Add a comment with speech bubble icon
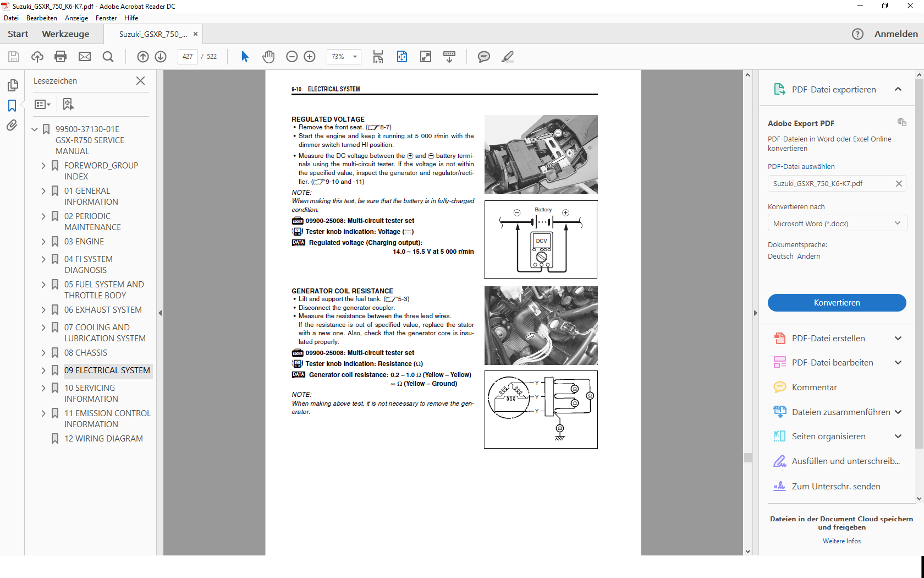The image size is (924, 578). pyautogui.click(x=483, y=57)
